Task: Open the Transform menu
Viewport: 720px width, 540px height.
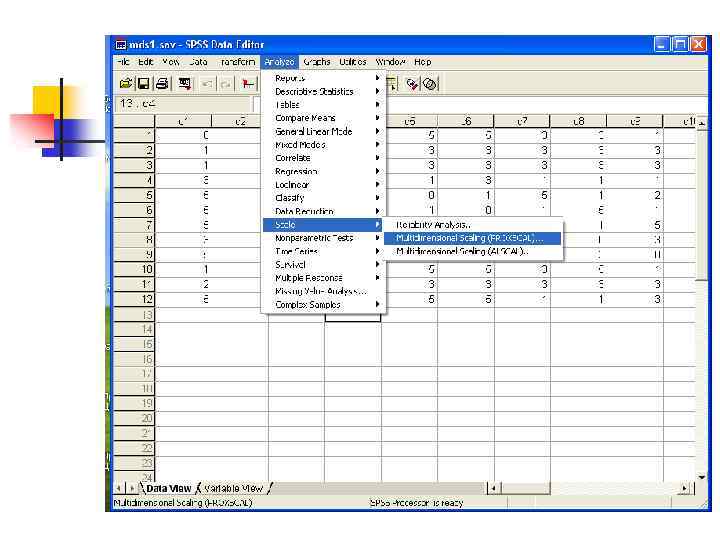Action: click(237, 62)
